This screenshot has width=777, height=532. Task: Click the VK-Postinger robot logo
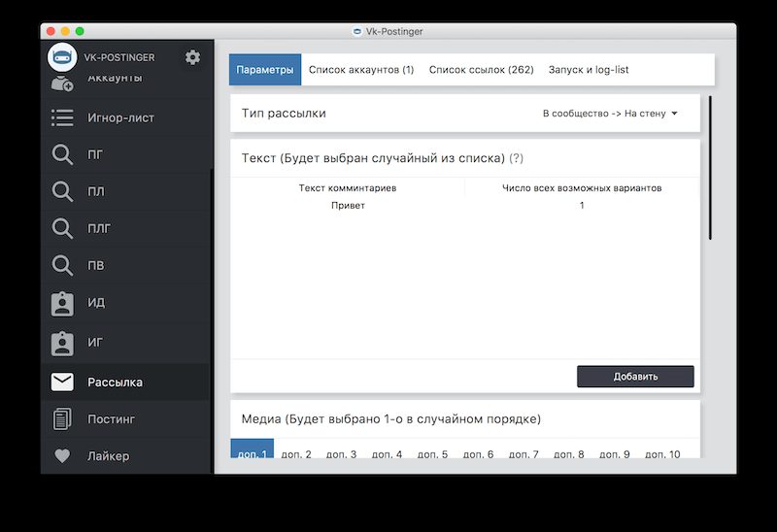click(62, 57)
